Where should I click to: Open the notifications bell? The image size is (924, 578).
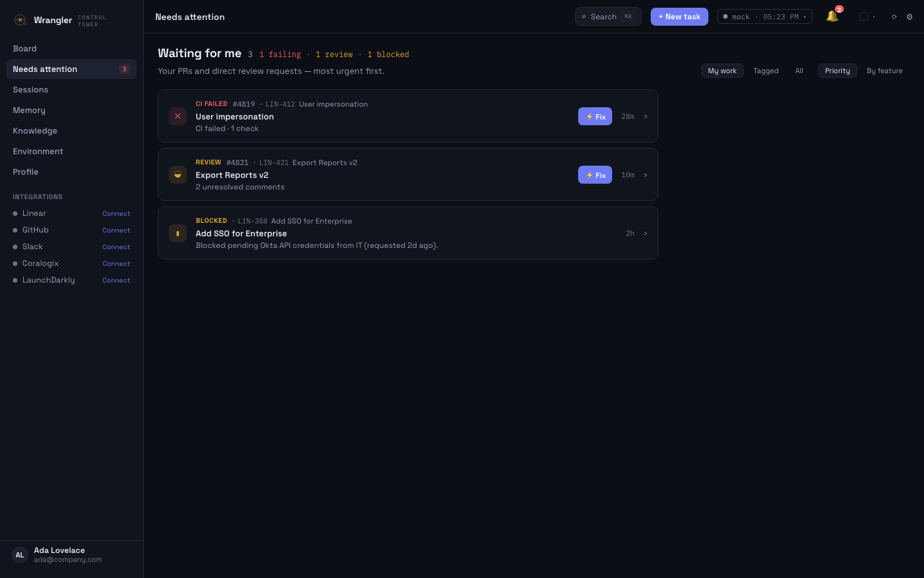(832, 17)
